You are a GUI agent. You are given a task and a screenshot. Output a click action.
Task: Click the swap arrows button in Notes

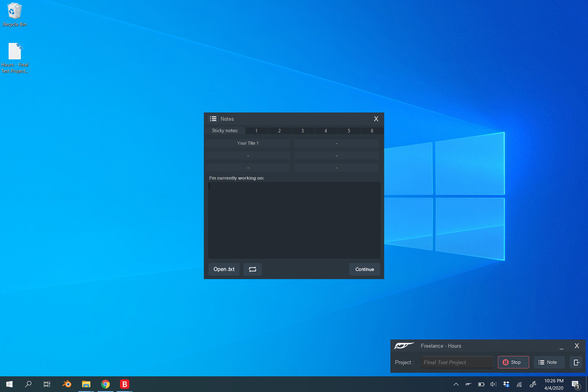(x=252, y=269)
